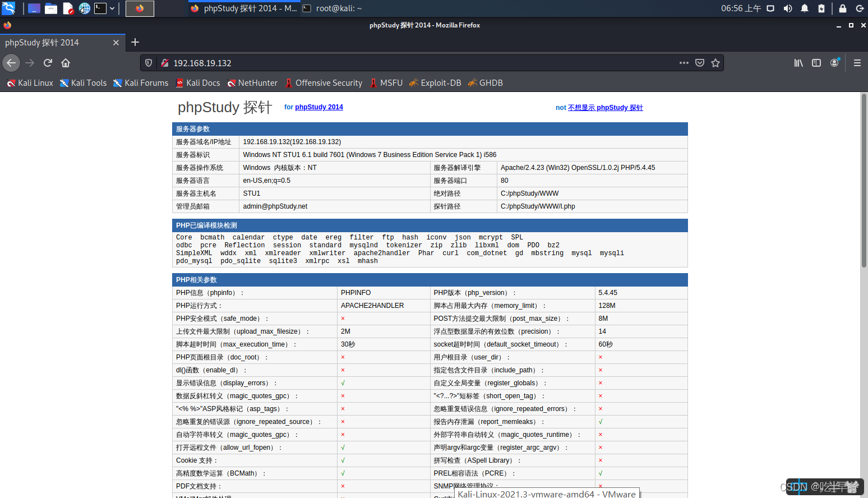Click the 服务器参数 section header
The image size is (868, 498).
click(430, 129)
